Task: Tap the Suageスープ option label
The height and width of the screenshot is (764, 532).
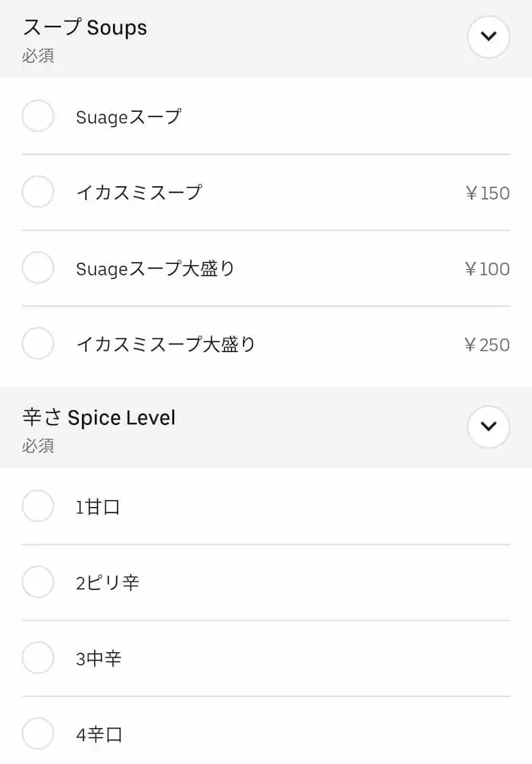Action: click(128, 117)
